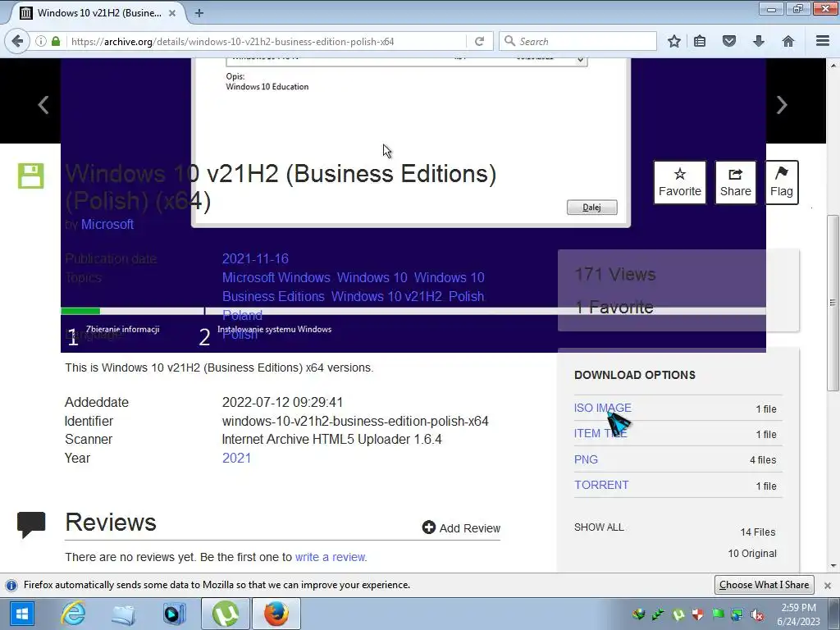The width and height of the screenshot is (840, 630).
Task: Click the green floppy disk software icon
Action: point(31,176)
